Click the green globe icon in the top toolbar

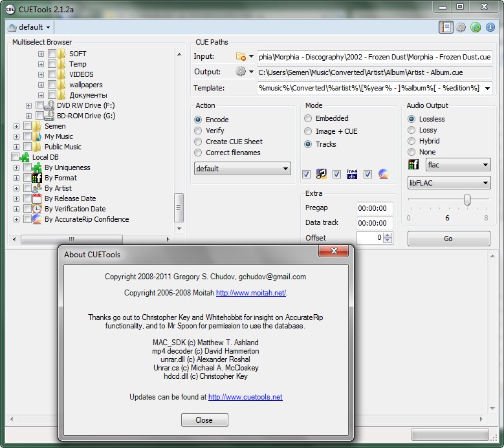[476, 27]
